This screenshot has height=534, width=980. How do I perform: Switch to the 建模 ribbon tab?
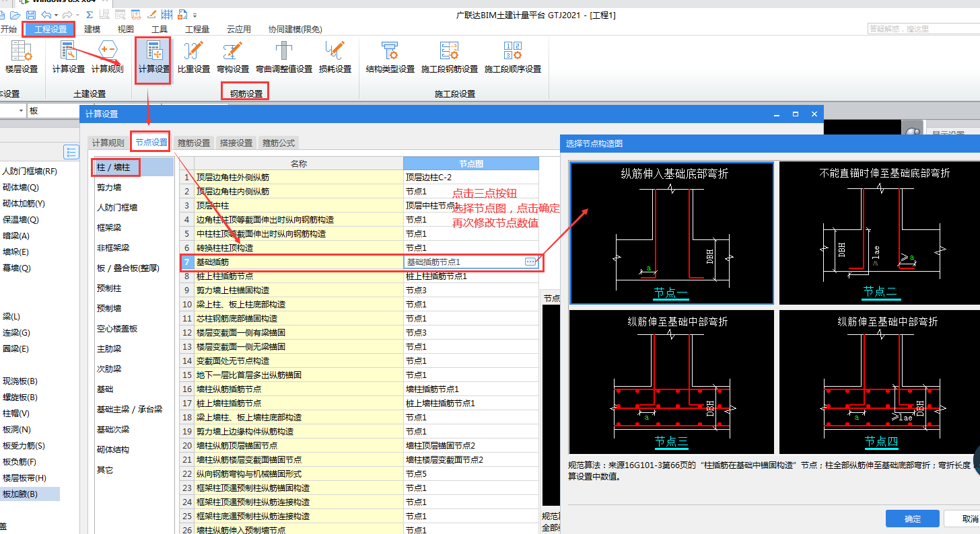coord(92,29)
